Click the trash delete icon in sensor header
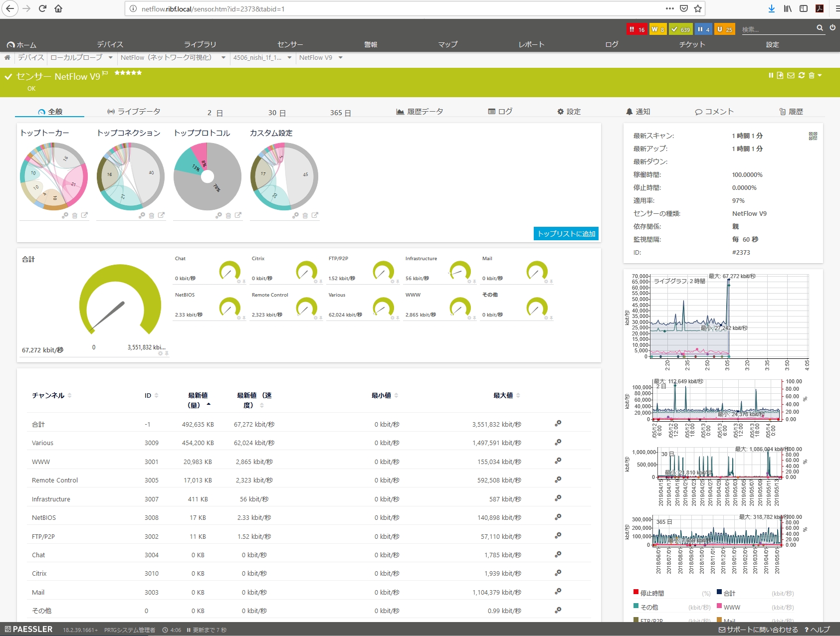 click(x=812, y=75)
